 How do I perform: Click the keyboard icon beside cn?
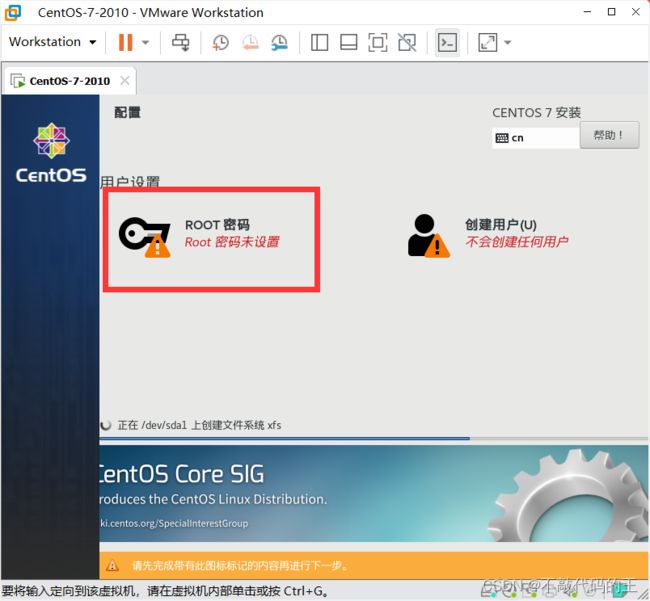coord(502,138)
